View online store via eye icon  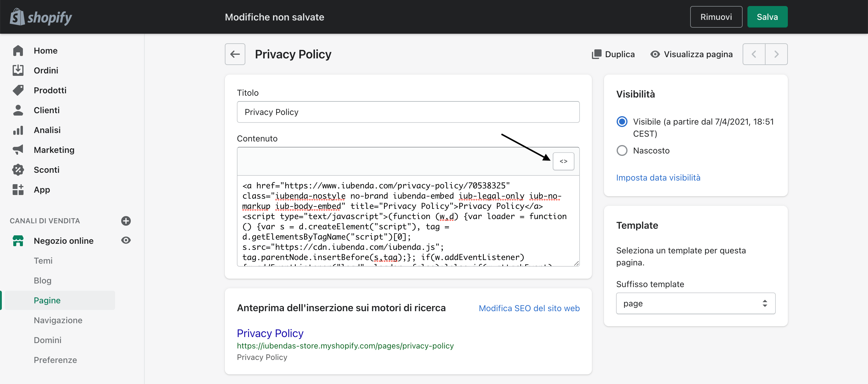126,240
